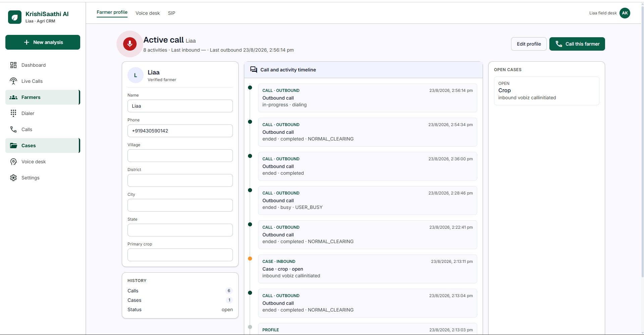Click the phone icon in Call this farmer button

coord(559,44)
